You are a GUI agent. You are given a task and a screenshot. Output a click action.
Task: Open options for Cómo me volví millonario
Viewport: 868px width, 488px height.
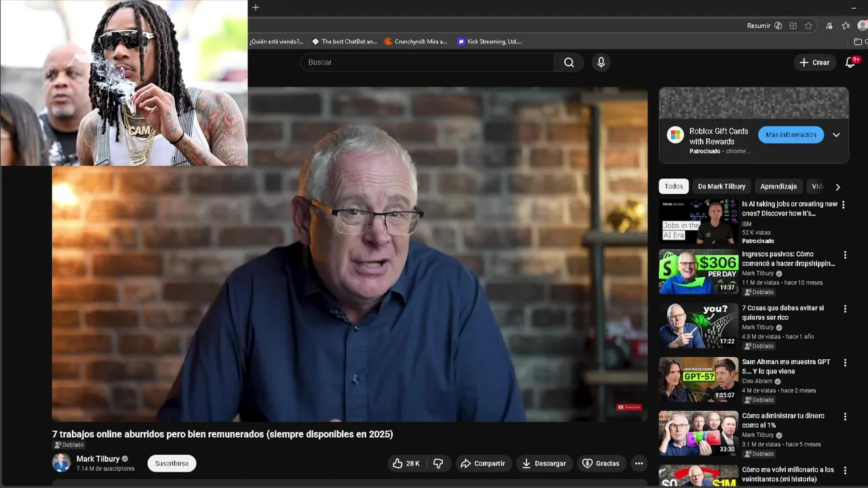845,470
